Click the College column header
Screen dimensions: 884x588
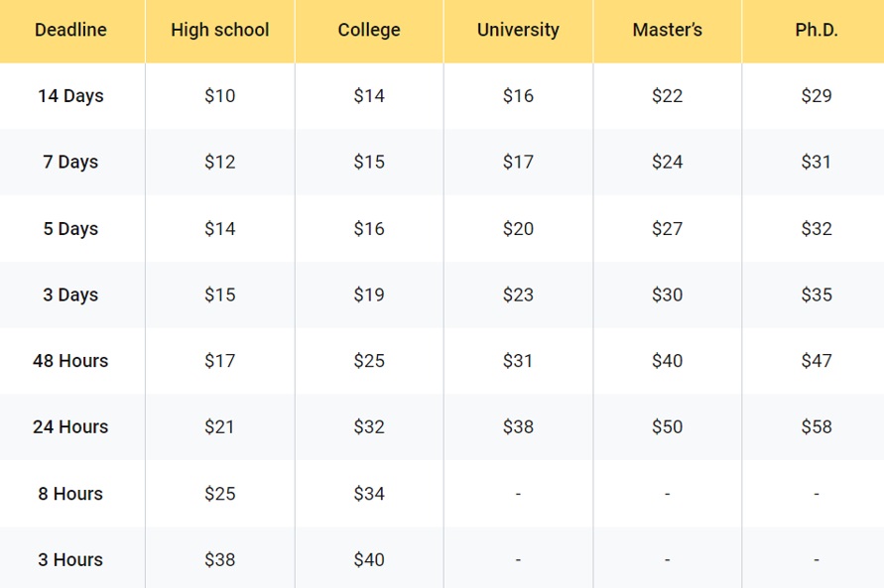pyautogui.click(x=369, y=30)
